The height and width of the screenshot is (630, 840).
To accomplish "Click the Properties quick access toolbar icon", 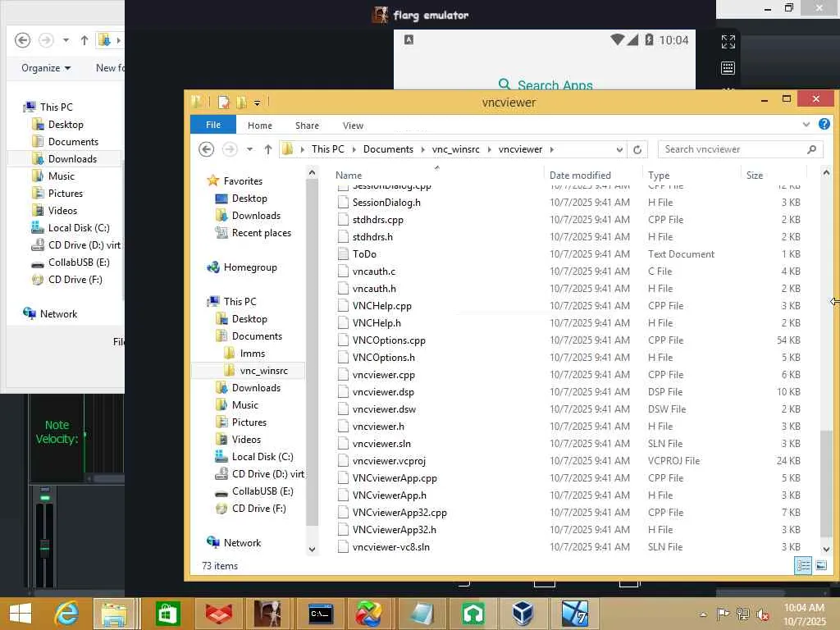I will pos(224,102).
